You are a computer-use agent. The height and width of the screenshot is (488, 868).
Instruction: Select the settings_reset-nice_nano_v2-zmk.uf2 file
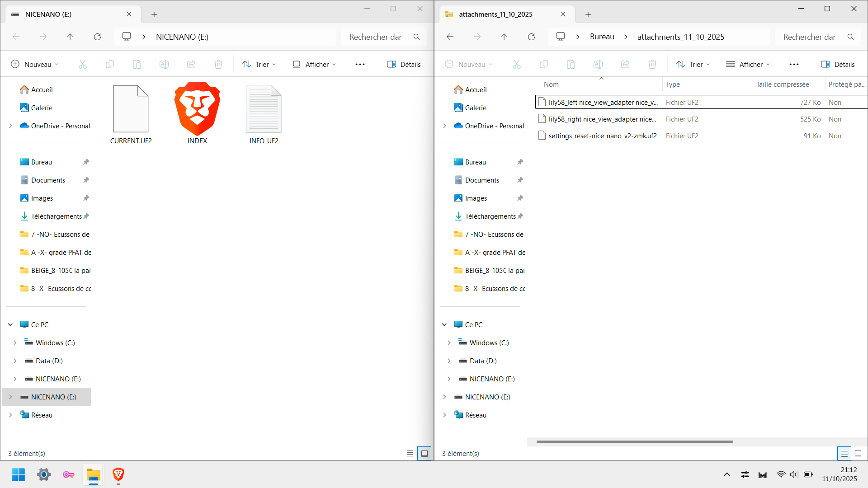(602, 136)
